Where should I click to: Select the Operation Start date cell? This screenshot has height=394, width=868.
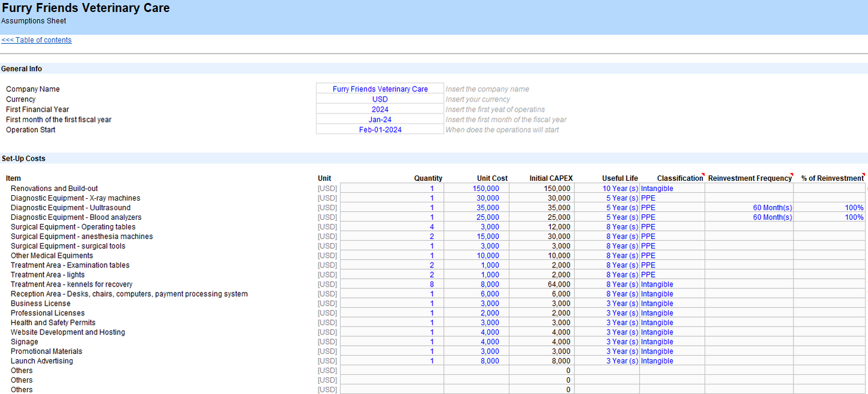tap(380, 130)
